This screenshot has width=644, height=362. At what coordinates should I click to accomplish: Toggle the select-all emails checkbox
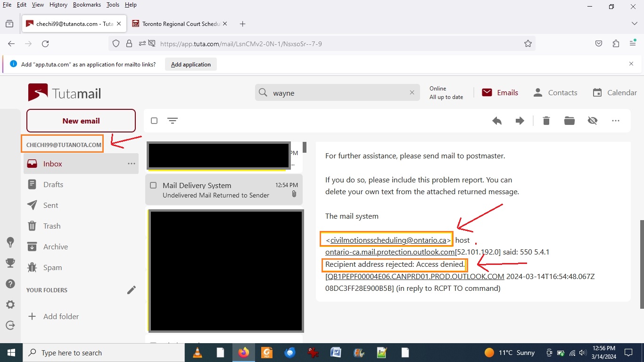(154, 121)
